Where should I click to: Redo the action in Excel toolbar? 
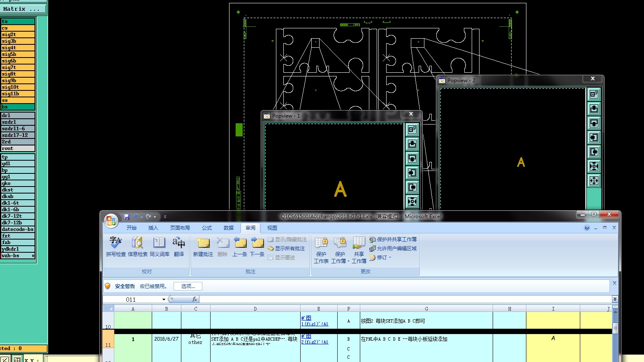(x=148, y=217)
